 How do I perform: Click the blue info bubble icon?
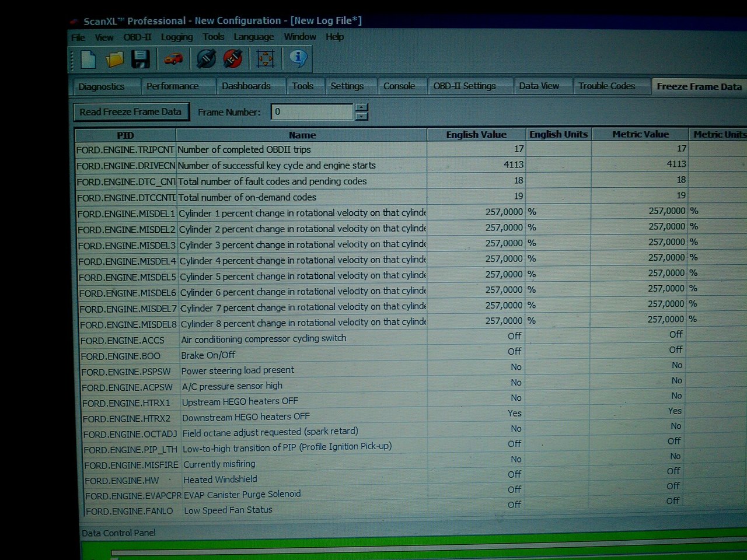pyautogui.click(x=298, y=58)
